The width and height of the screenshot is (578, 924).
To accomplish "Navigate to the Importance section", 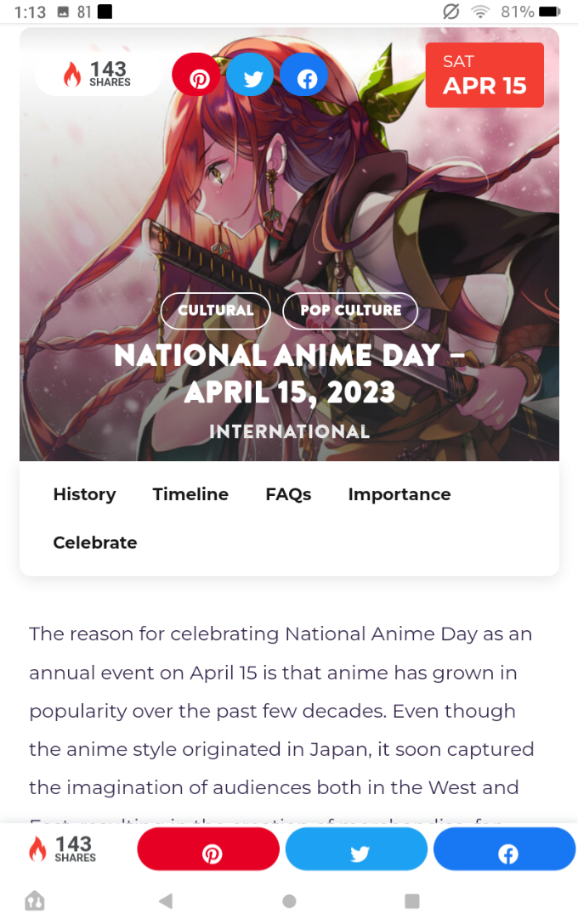I will click(399, 494).
